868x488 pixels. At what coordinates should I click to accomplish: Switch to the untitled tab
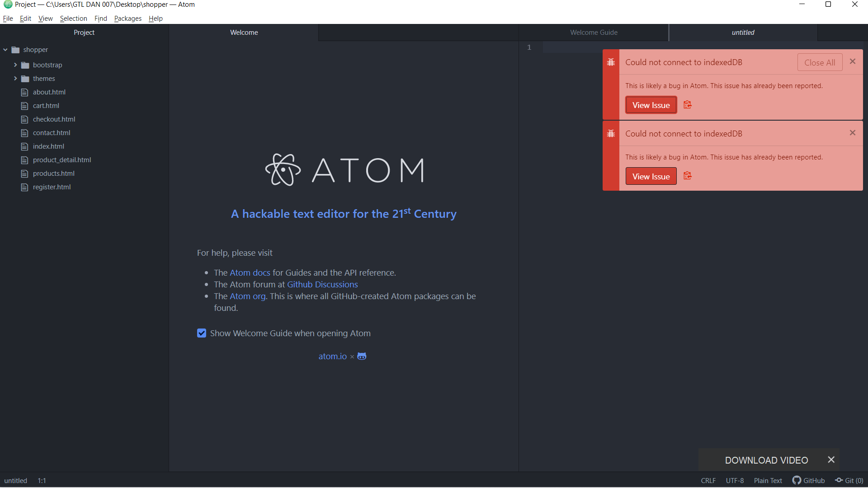(x=743, y=33)
